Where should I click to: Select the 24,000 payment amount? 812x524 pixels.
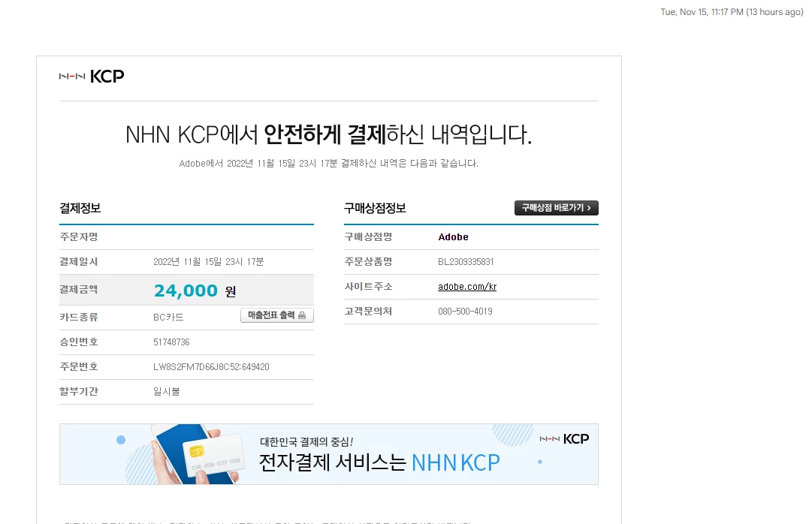point(186,291)
